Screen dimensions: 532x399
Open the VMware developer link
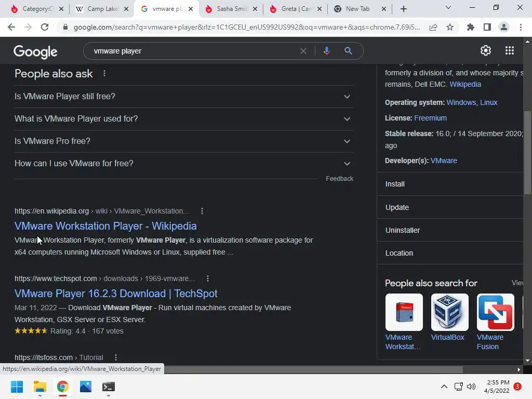click(x=444, y=161)
